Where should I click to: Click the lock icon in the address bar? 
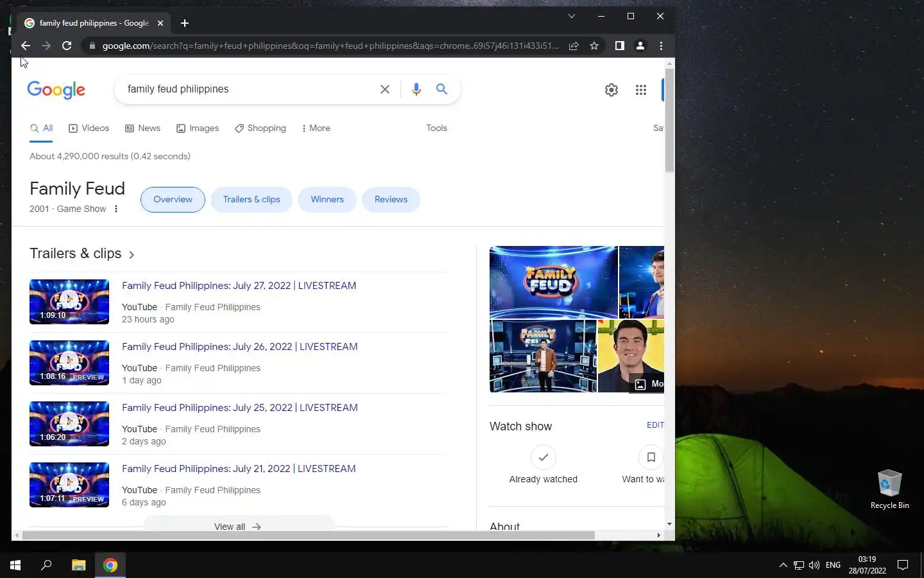point(92,46)
